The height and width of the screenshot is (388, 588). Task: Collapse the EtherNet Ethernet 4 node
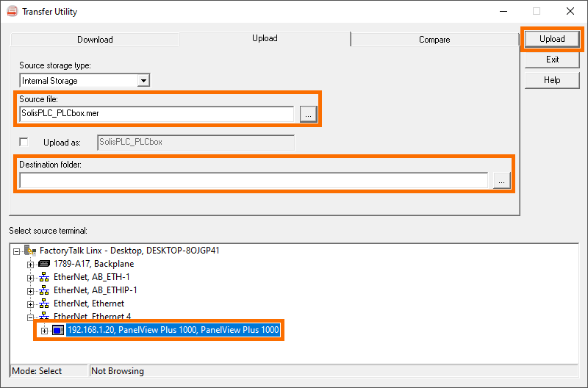click(30, 317)
